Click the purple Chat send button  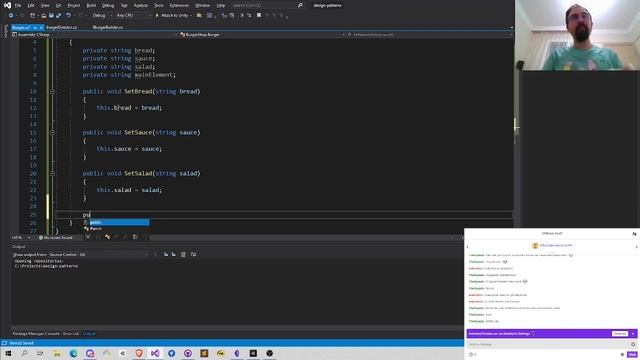point(632,354)
